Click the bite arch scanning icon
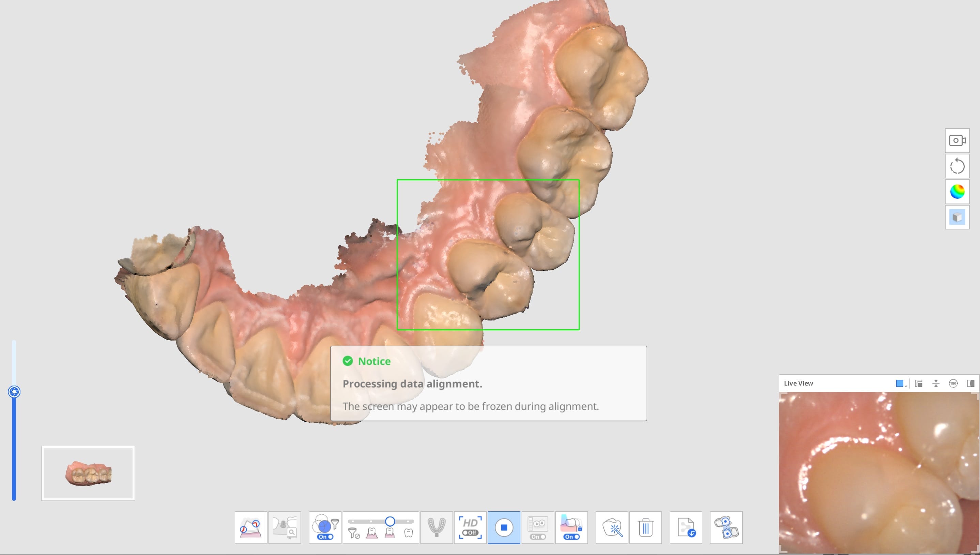 [437, 527]
